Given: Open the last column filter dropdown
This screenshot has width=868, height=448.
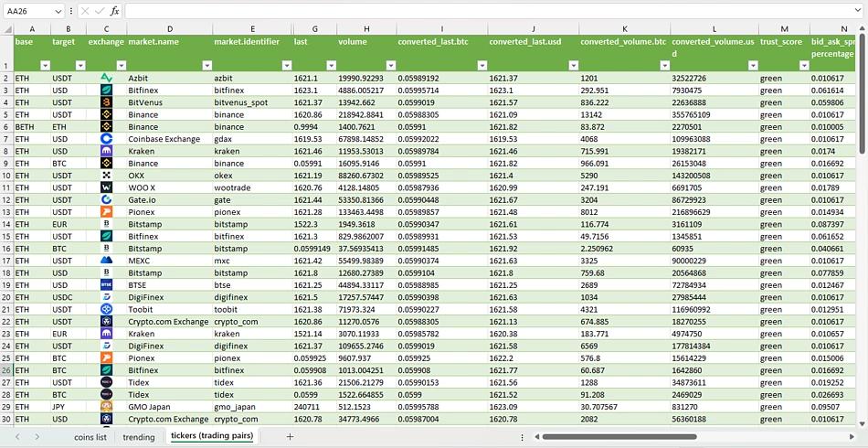Looking at the screenshot, I should [x=331, y=66].
